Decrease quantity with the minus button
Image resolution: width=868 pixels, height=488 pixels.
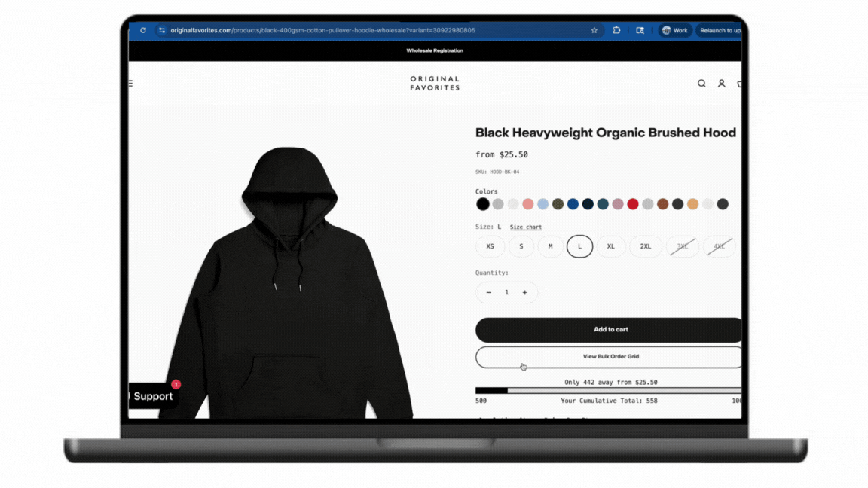[x=488, y=293]
